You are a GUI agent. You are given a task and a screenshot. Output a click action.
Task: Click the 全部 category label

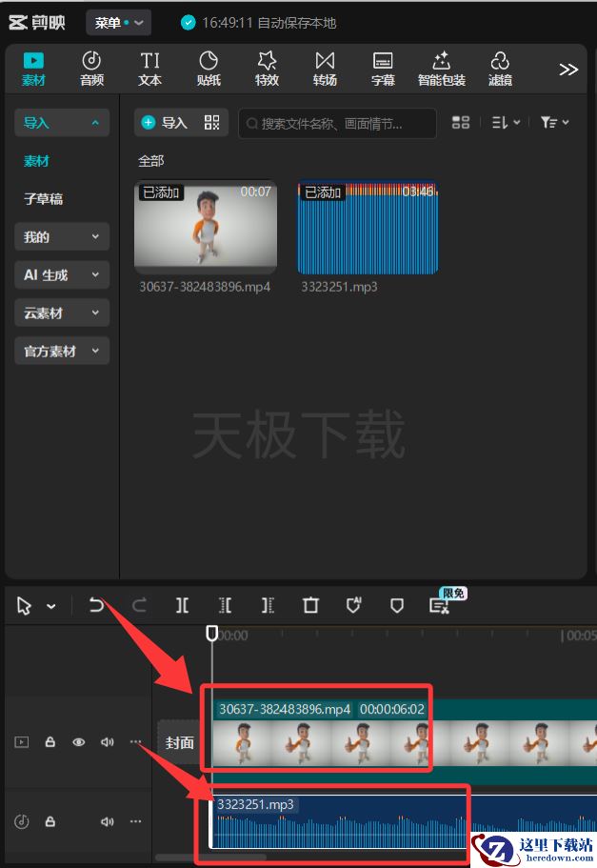click(x=151, y=161)
